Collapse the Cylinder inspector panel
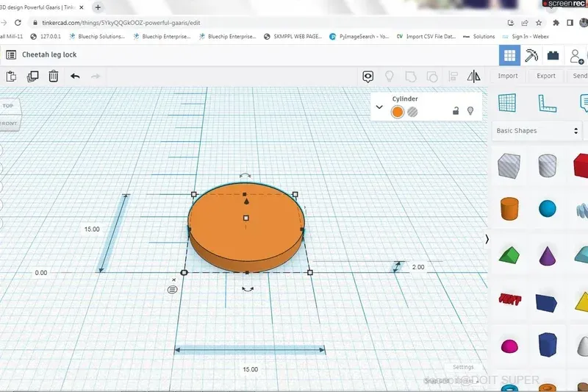Screen dimensions: 588x392 point(379,107)
